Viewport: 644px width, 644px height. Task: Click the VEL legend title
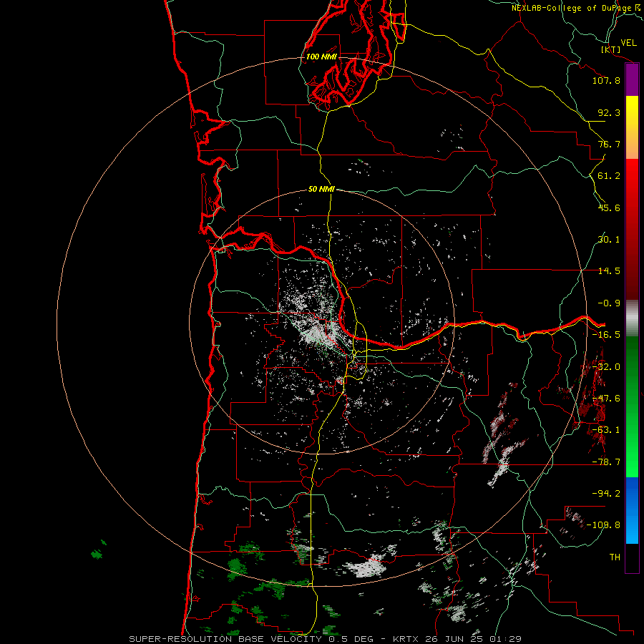point(628,43)
